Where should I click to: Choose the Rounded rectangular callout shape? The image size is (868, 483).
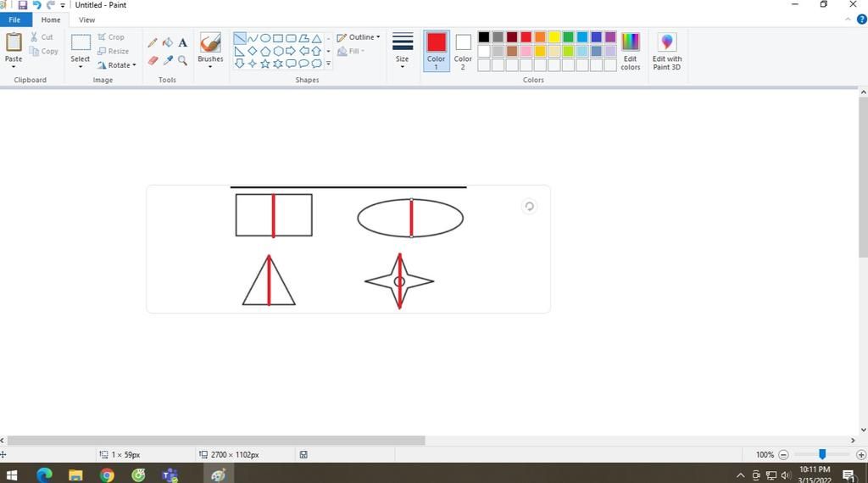pyautogui.click(x=291, y=64)
